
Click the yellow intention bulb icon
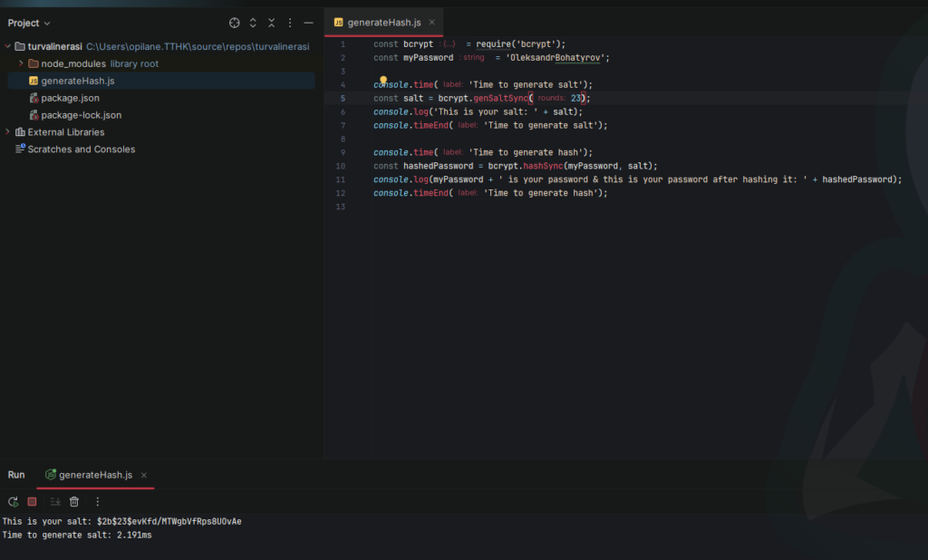pos(383,80)
